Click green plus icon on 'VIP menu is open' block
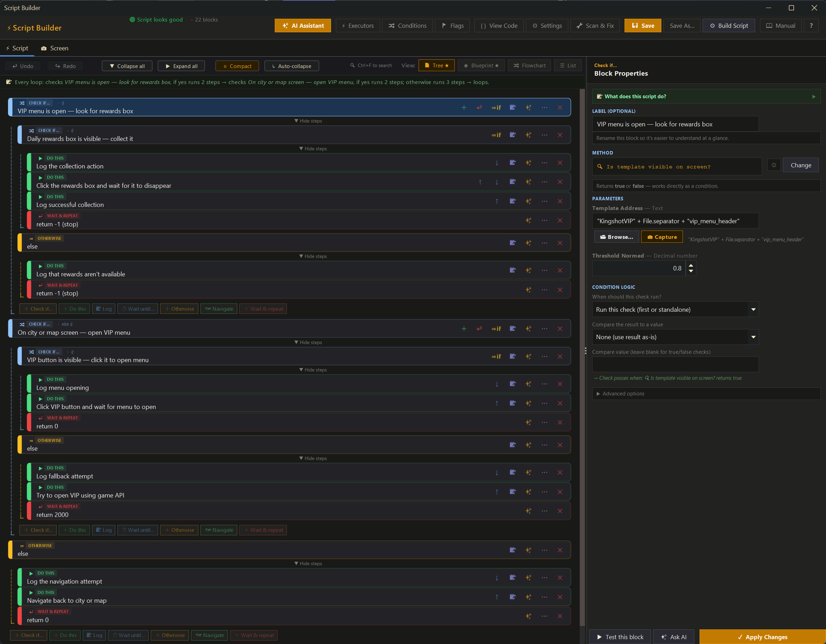 tap(464, 108)
